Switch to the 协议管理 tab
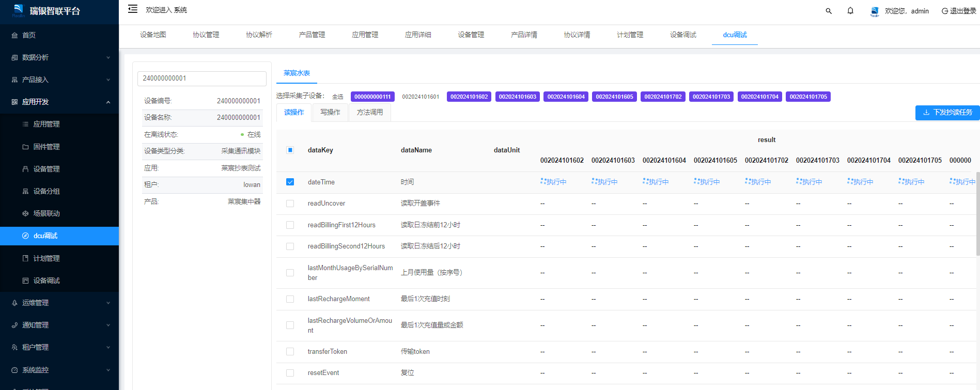The height and width of the screenshot is (390, 980). pyautogui.click(x=206, y=35)
